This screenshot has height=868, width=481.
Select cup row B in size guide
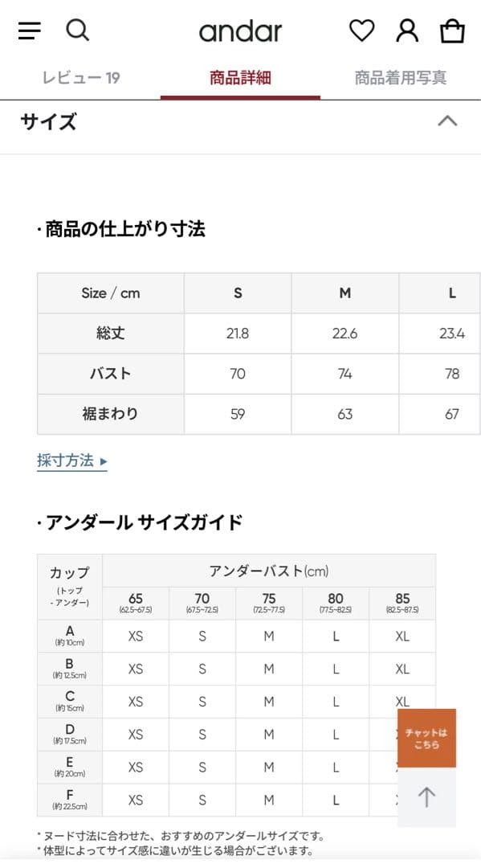click(69, 668)
